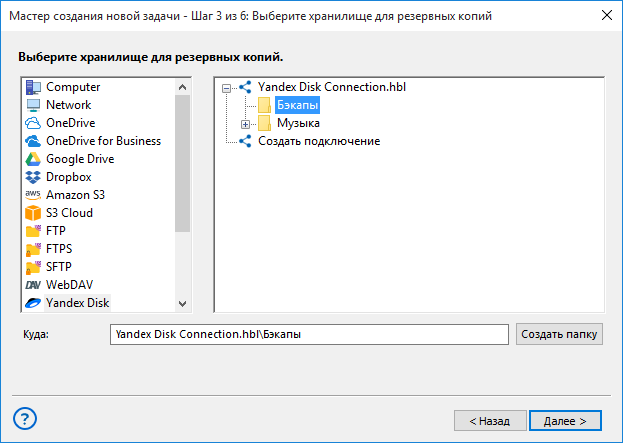Select the SFTP storage entry
The width and height of the screenshot is (623, 443).
(58, 267)
